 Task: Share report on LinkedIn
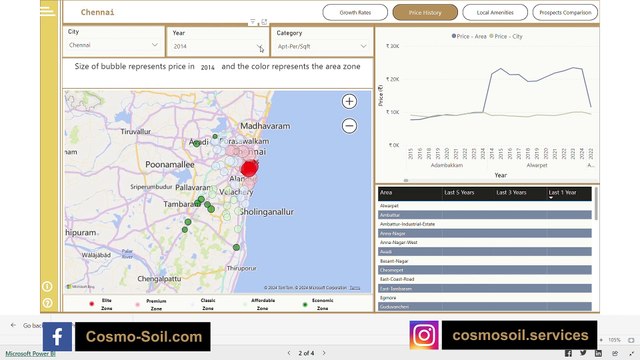pyautogui.click(x=598, y=353)
